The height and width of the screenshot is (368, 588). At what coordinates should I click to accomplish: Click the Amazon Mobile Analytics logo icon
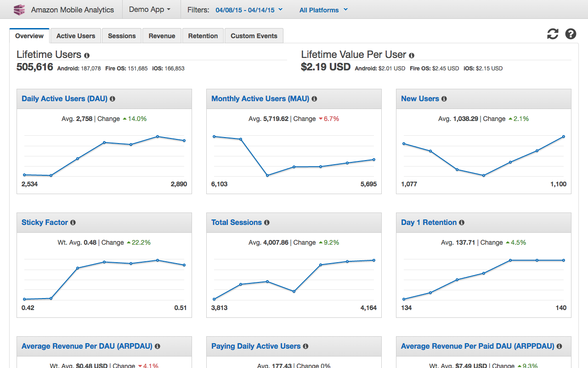click(19, 10)
